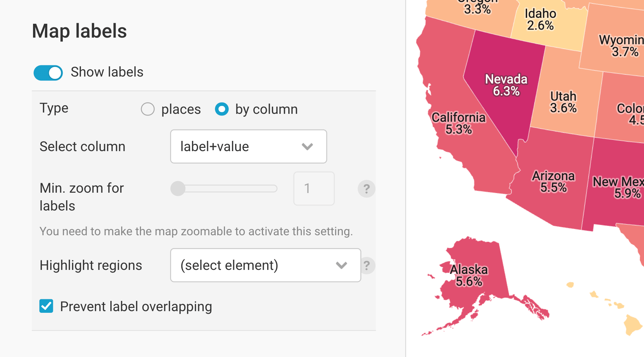The height and width of the screenshot is (357, 644).
Task: Open help icon beside Highlight regions
Action: (367, 265)
